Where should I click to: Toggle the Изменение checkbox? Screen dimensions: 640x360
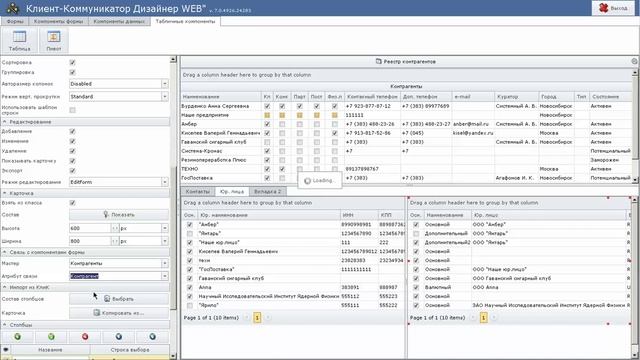click(72, 141)
